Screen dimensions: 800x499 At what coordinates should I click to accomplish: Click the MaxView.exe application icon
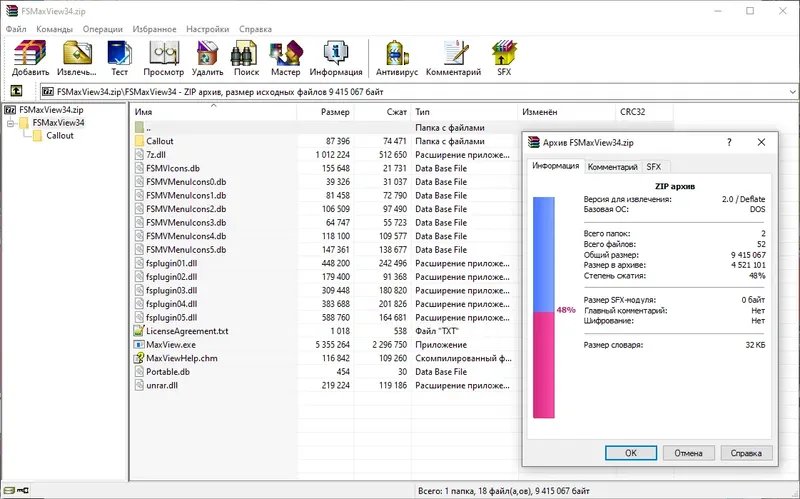click(139, 344)
